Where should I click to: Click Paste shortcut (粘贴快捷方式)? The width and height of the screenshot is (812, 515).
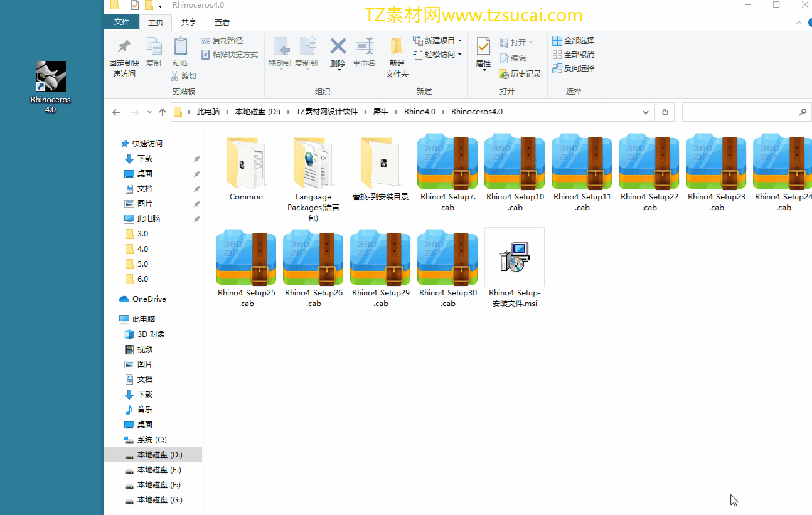tap(229, 55)
